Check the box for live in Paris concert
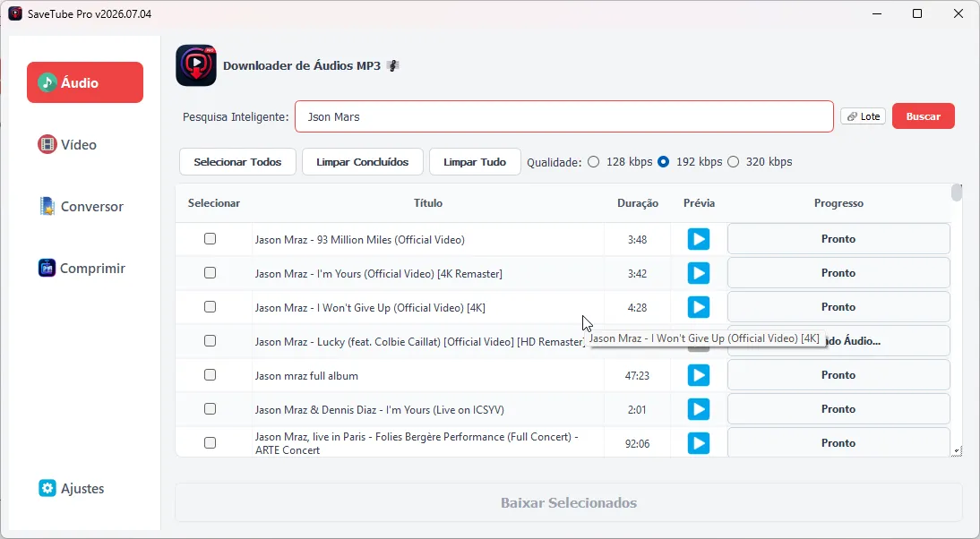The image size is (980, 539). click(210, 443)
